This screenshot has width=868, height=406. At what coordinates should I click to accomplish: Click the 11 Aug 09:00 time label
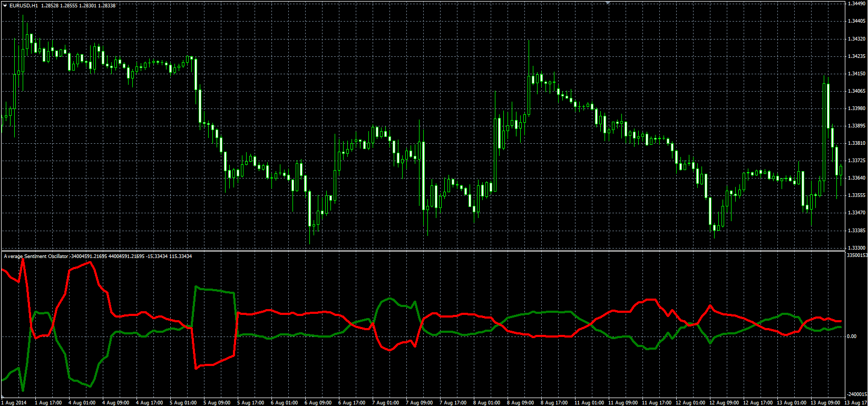click(x=623, y=403)
